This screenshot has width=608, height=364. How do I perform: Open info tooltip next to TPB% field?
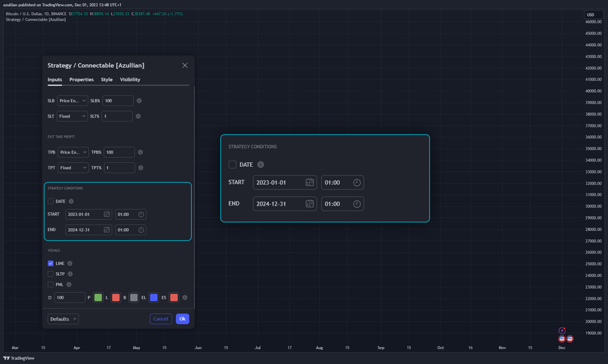140,152
